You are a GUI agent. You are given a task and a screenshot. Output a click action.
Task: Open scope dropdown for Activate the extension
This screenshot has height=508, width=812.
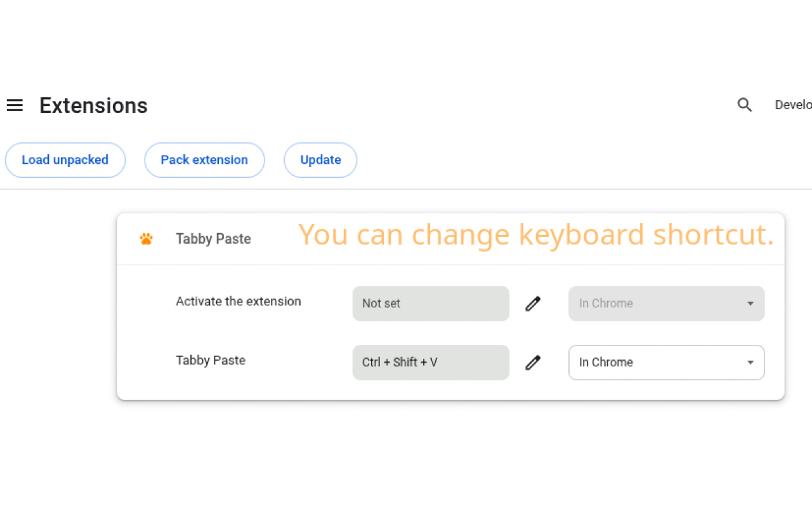[665, 304]
